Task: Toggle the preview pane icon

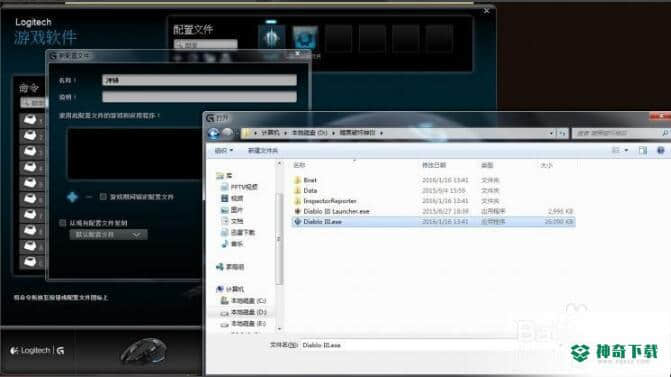Action: coord(642,150)
